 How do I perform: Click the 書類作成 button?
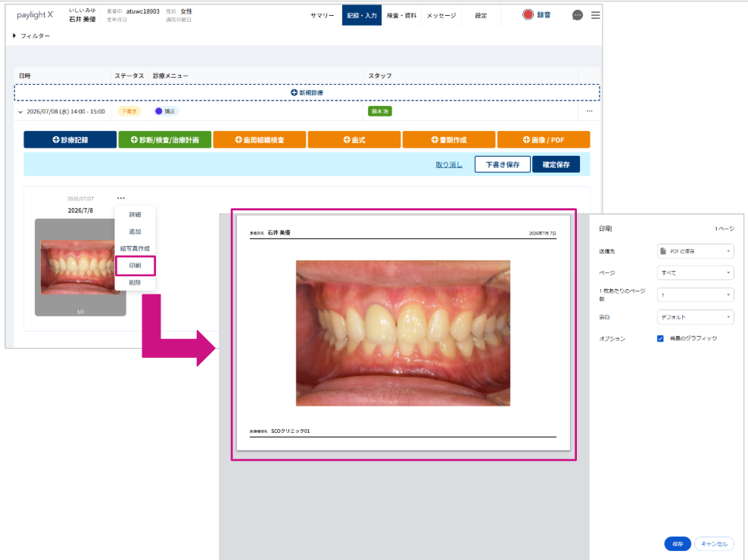tap(449, 140)
